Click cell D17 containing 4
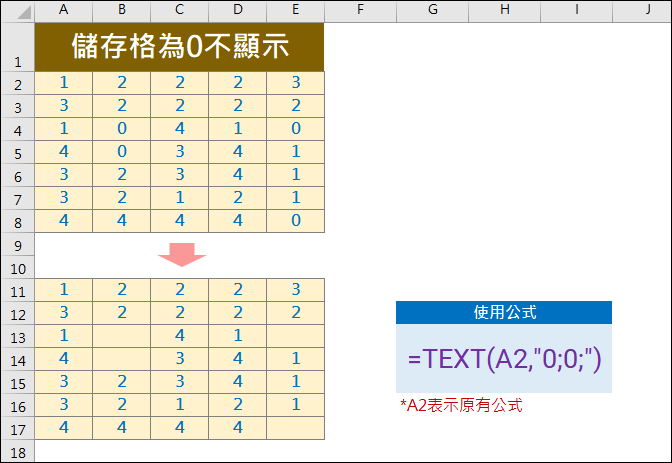 point(237,428)
